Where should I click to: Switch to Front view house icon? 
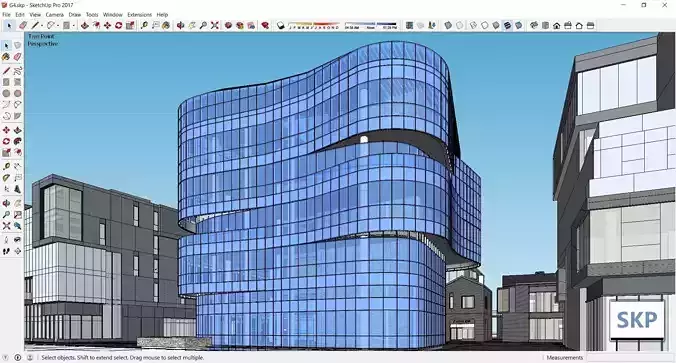pos(557,26)
